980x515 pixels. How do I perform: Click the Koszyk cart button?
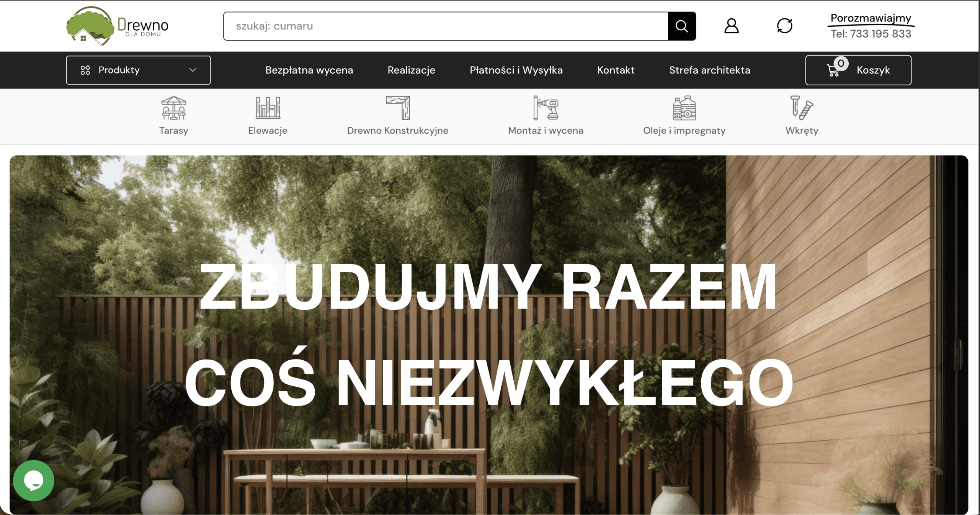[x=873, y=70]
